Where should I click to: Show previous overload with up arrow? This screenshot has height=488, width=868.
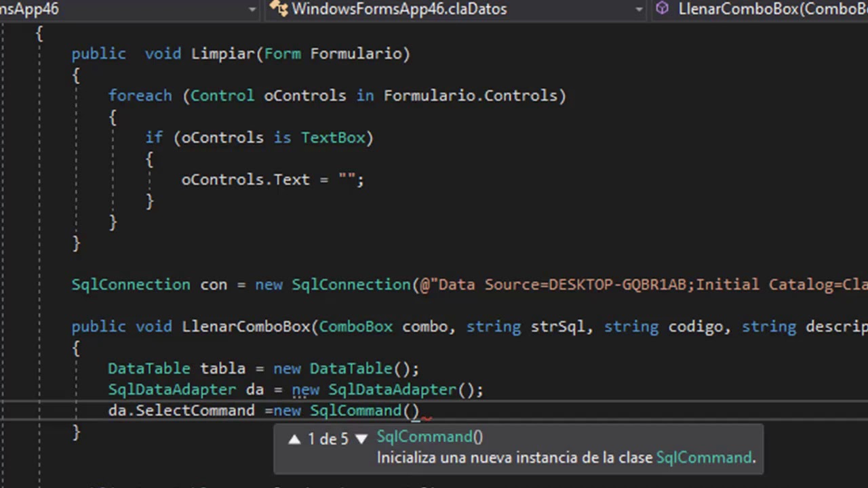tap(294, 439)
